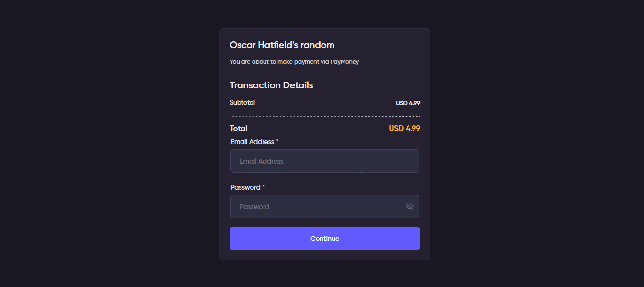Click the word PayMoney in the notice
Image resolution: width=644 pixels, height=287 pixels.
pos(345,62)
